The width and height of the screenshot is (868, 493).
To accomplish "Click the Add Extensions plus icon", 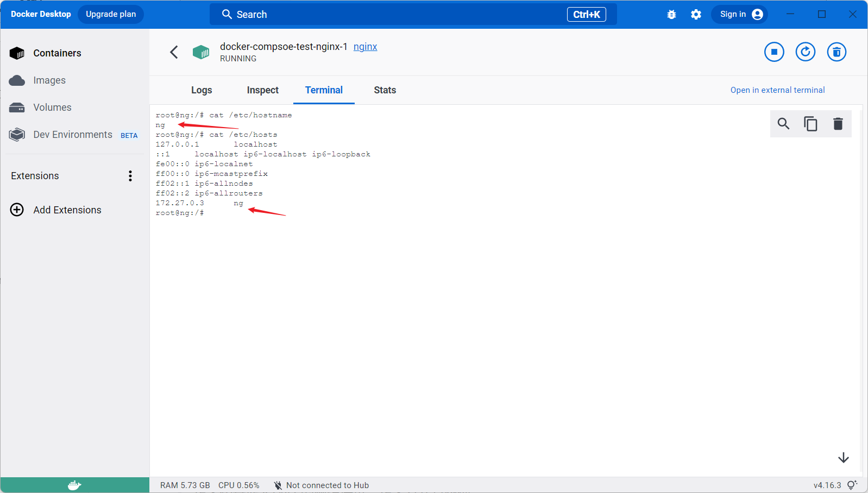I will tap(17, 210).
